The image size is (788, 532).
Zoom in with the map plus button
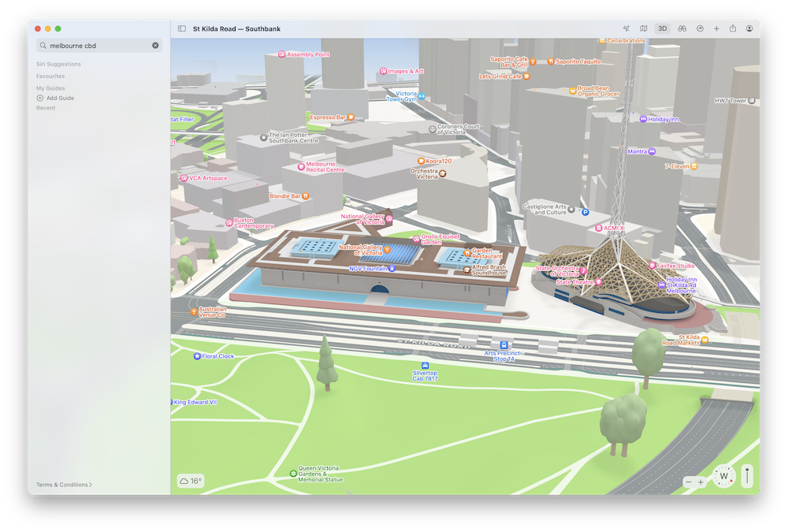click(701, 482)
